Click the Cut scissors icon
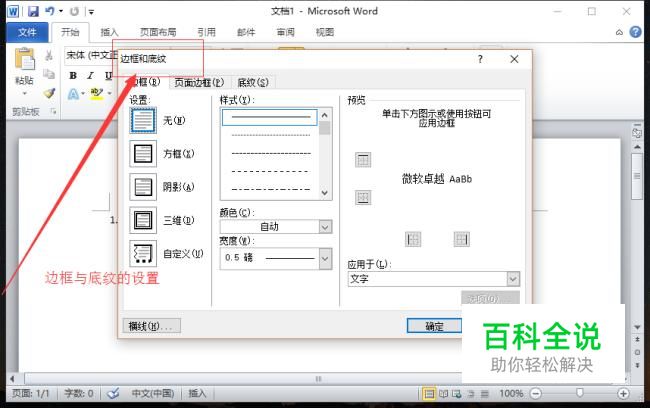Viewport: 650px width, 408px height. coord(49,55)
